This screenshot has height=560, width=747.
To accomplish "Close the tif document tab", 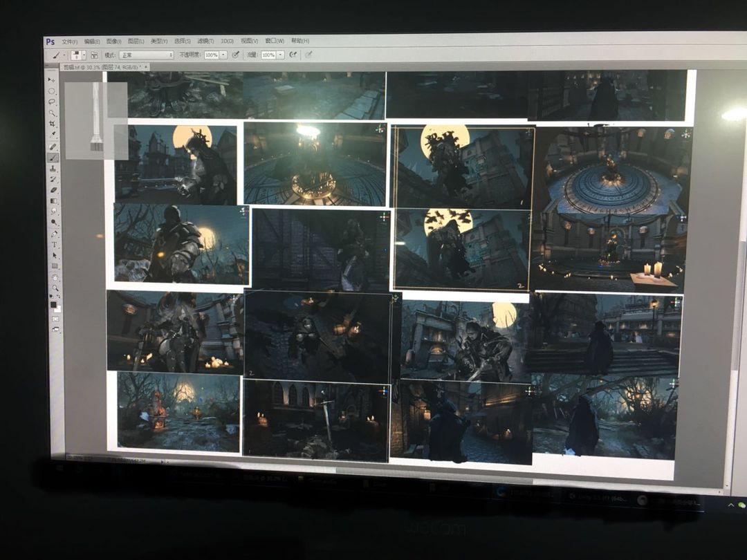I will click(146, 67).
